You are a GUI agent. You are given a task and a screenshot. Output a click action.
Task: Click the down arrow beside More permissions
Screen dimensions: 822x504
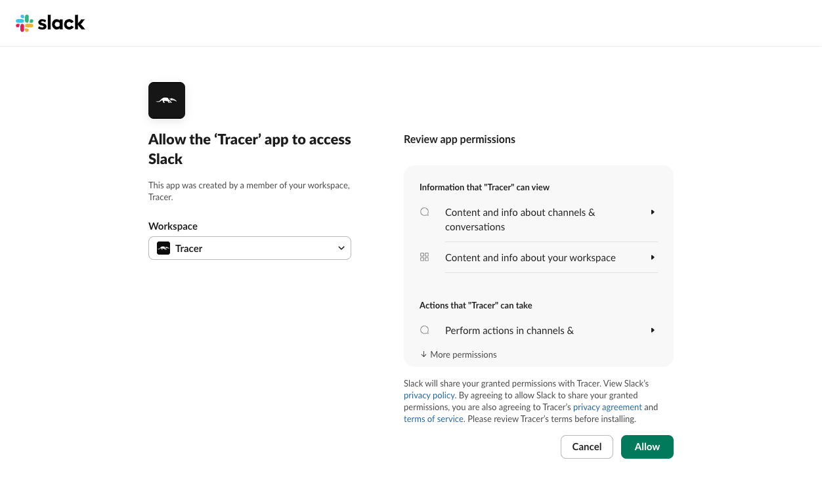tap(423, 354)
